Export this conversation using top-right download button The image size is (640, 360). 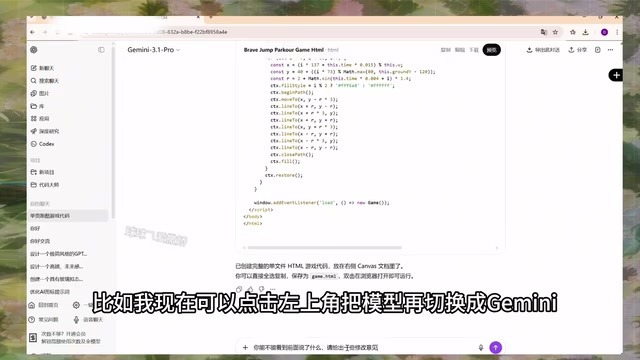click(x=543, y=50)
